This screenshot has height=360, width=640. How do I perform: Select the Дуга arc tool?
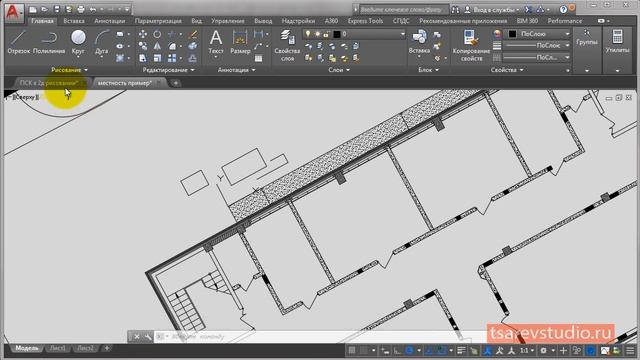point(102,42)
